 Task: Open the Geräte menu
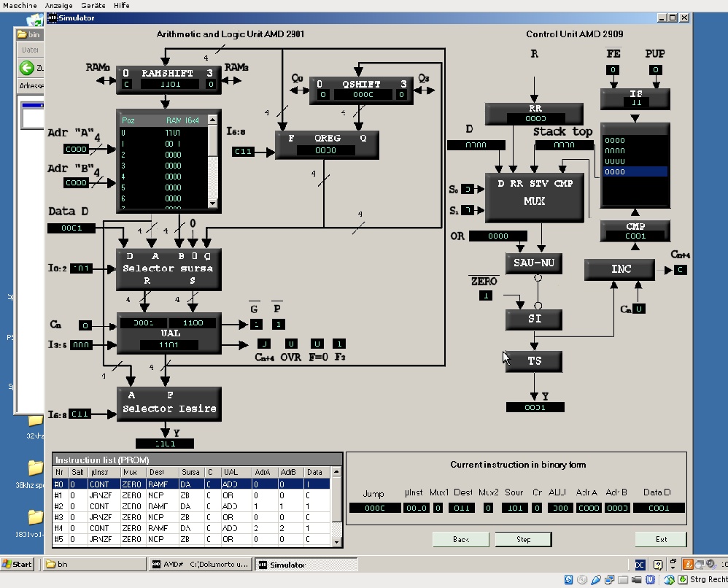[x=93, y=6]
